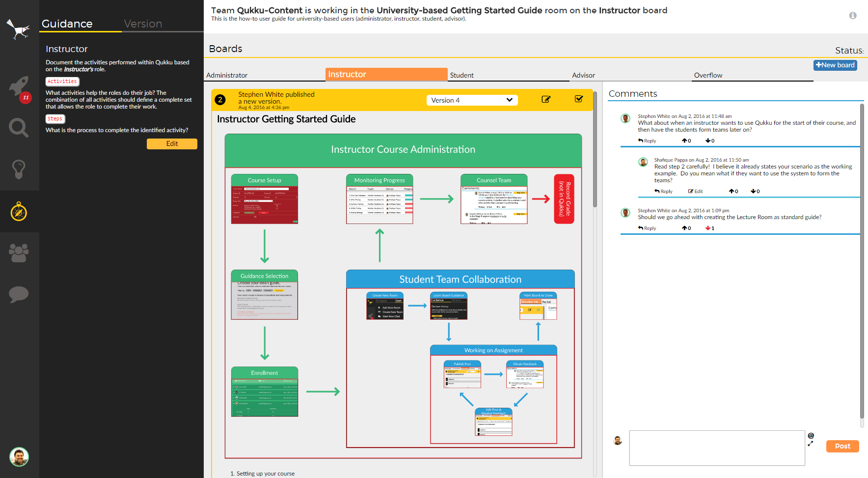Toggle the check mark icon in version bar
This screenshot has width=868, height=478.
[x=579, y=99]
